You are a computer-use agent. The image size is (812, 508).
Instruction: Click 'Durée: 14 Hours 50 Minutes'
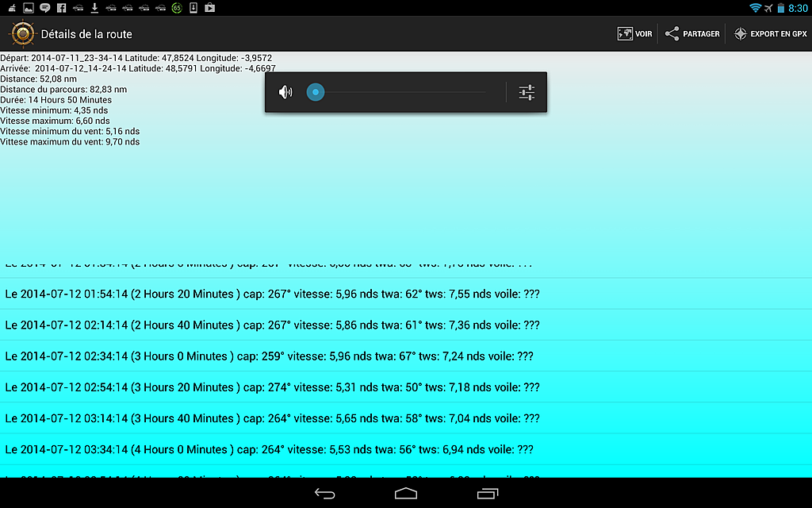(x=56, y=99)
